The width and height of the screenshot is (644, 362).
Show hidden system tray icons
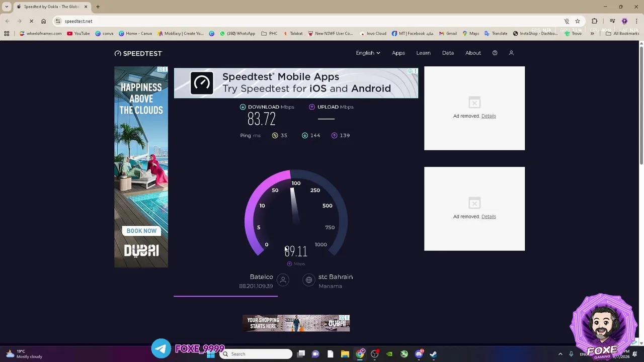[560, 354]
